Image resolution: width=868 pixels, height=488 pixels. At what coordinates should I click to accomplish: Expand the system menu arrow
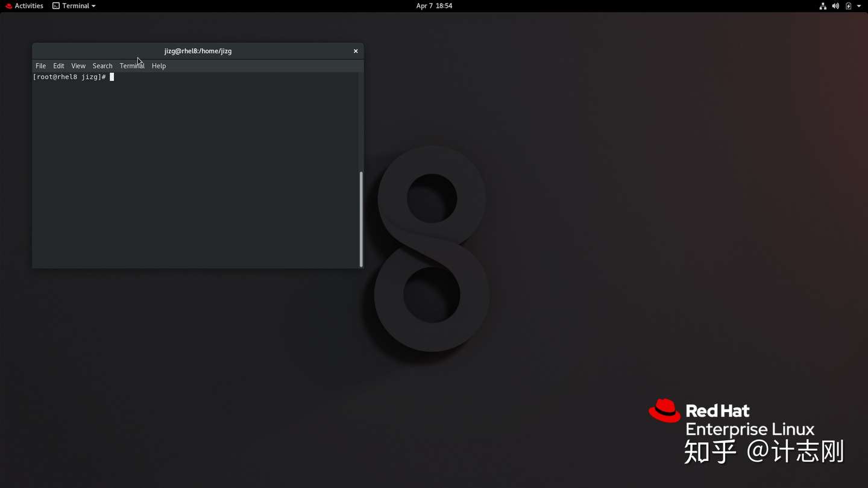click(x=859, y=6)
